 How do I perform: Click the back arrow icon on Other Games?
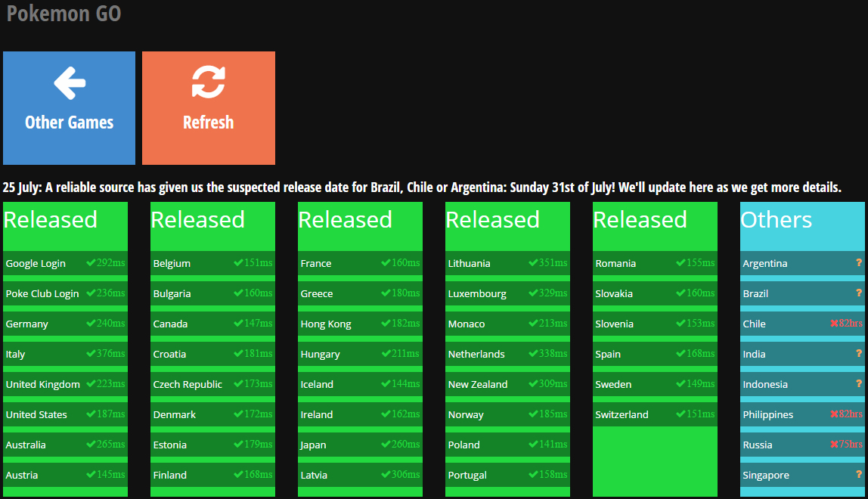coord(69,83)
